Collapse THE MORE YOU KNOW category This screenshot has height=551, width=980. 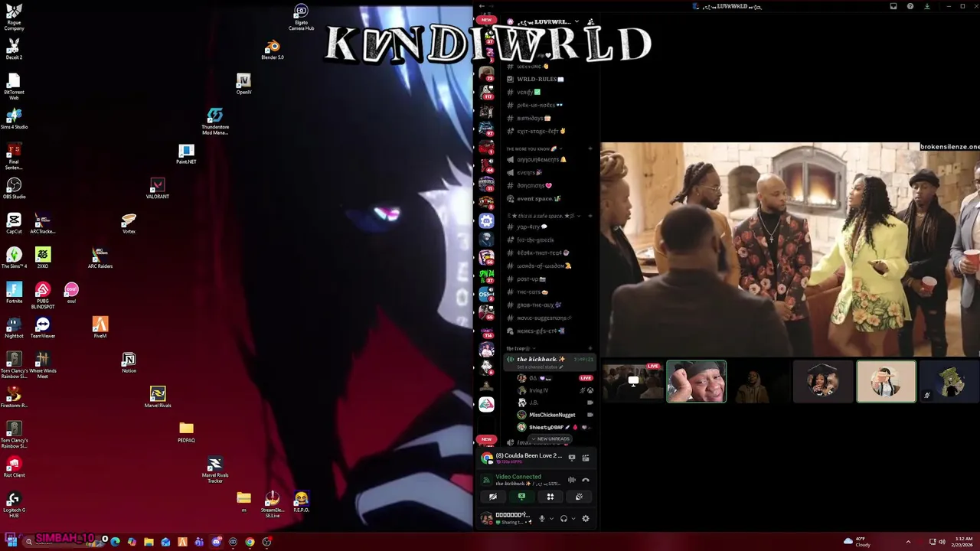[534, 148]
